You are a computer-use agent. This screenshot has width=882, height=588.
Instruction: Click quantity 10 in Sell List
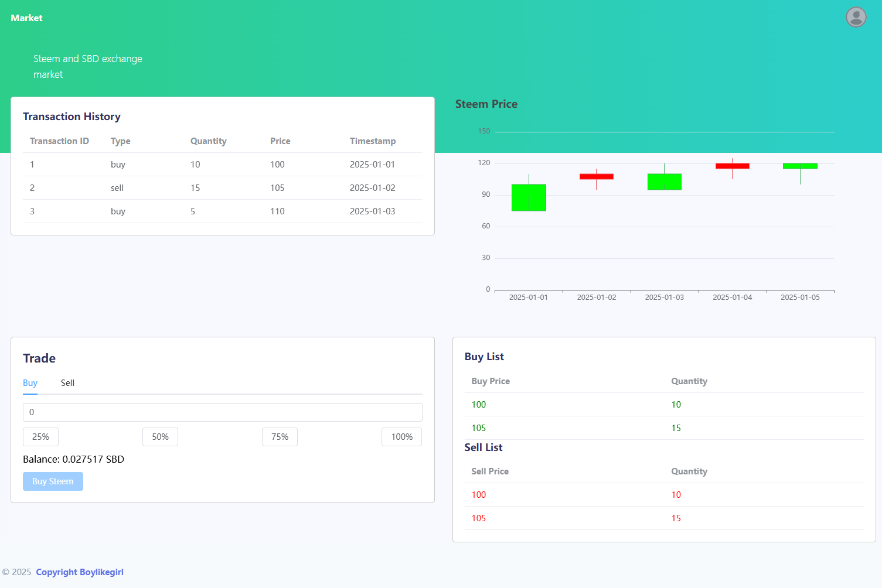point(676,495)
